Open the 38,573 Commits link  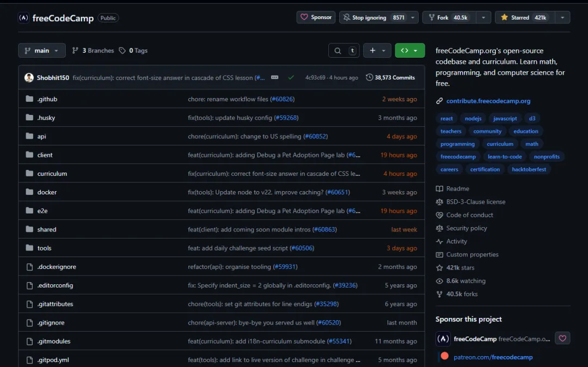(395, 78)
